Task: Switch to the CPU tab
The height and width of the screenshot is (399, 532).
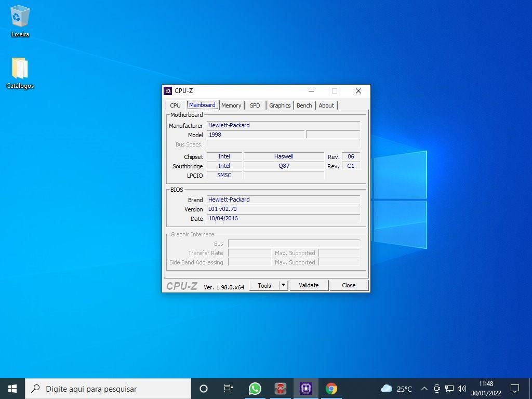Action: coord(176,105)
